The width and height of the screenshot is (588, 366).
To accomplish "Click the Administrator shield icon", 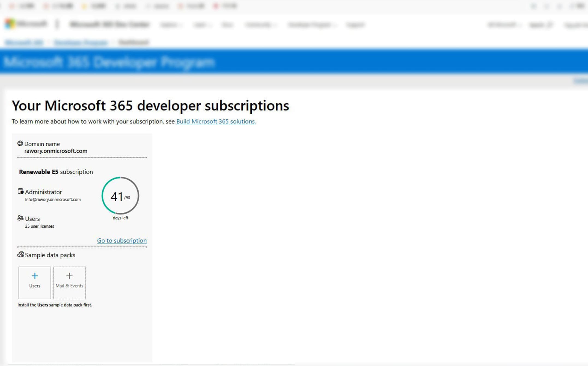I will pyautogui.click(x=20, y=191).
